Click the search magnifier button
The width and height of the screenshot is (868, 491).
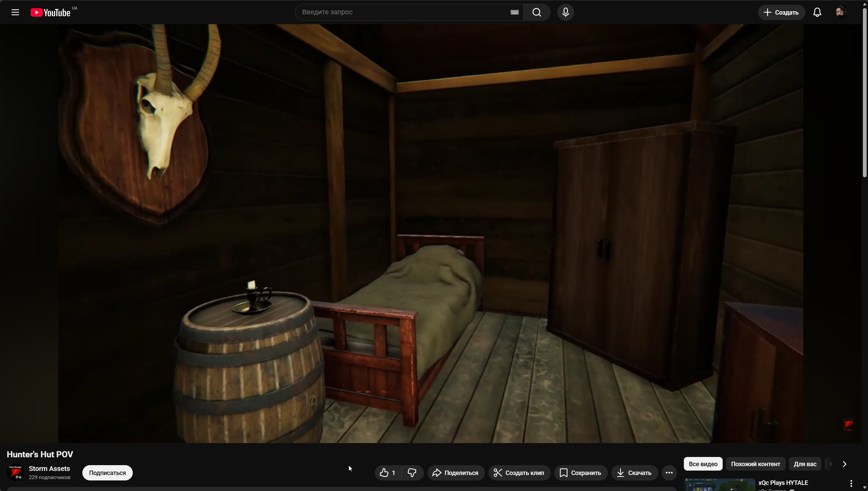537,13
